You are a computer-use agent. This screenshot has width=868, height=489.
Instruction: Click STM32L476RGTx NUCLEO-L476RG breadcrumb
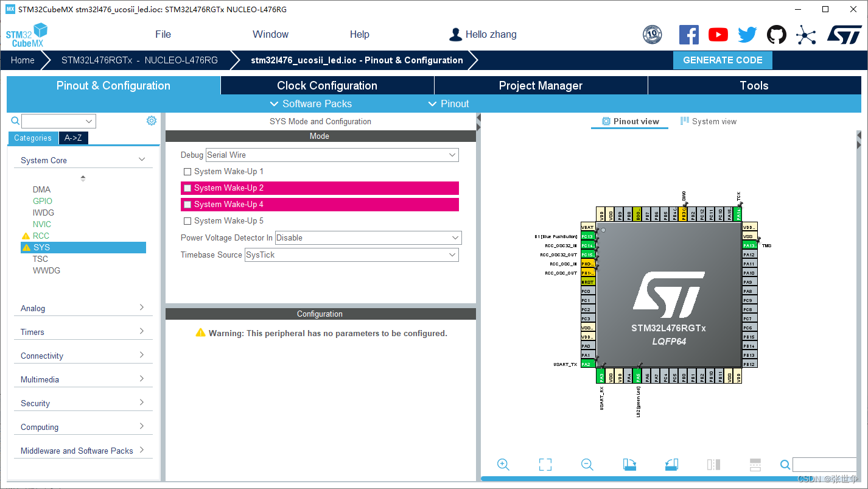139,60
